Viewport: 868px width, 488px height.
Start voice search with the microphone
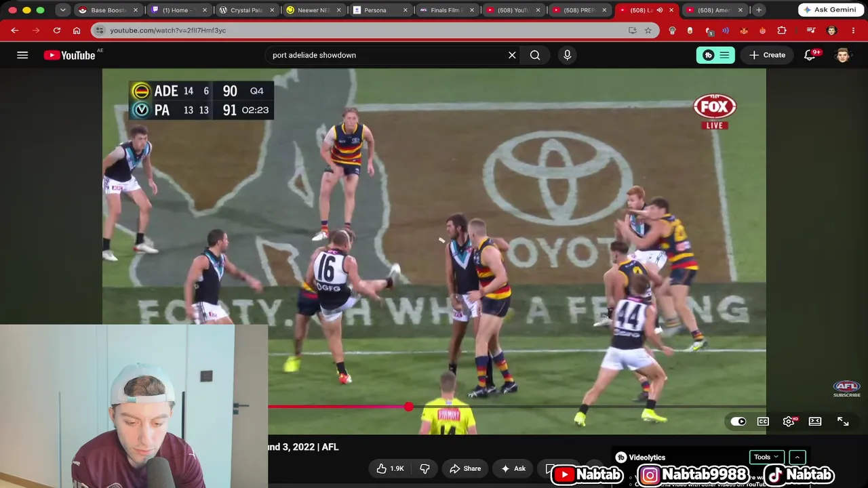coord(568,55)
